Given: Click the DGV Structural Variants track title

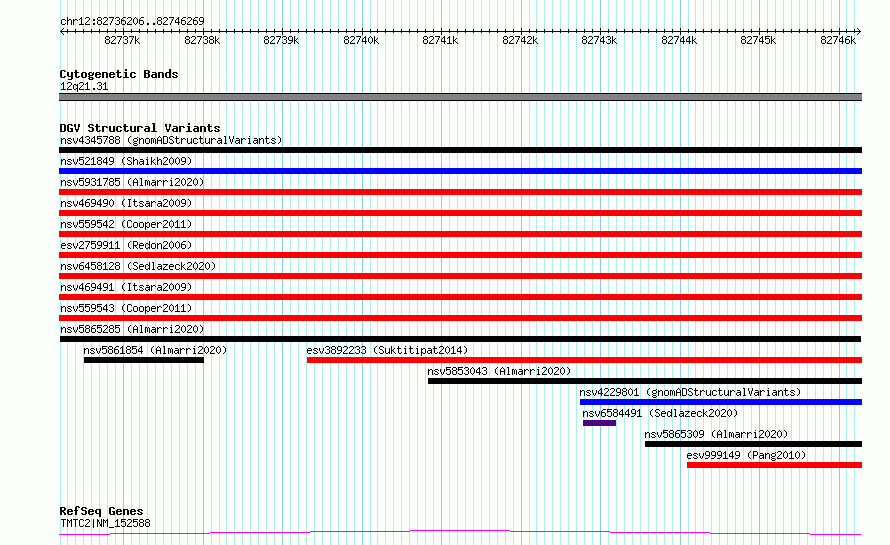Looking at the screenshot, I should point(140,128).
